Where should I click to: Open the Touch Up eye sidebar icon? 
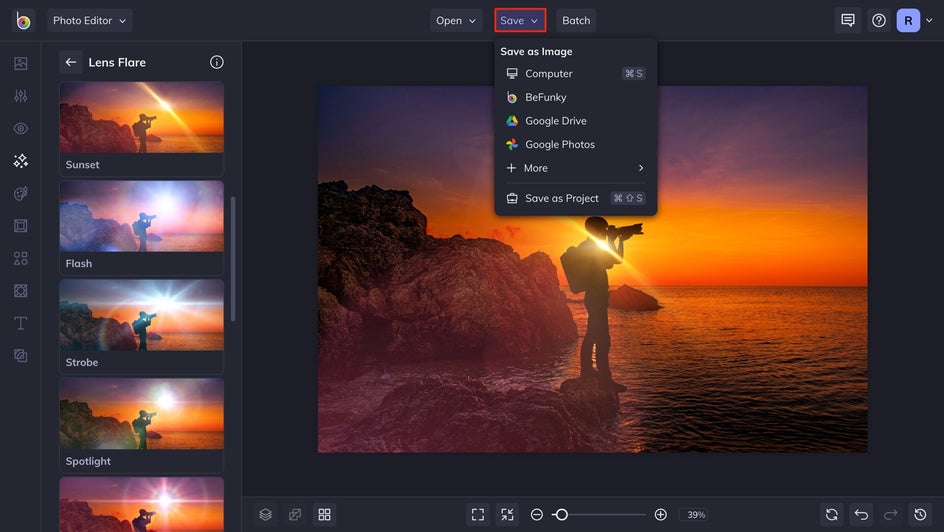(x=20, y=128)
